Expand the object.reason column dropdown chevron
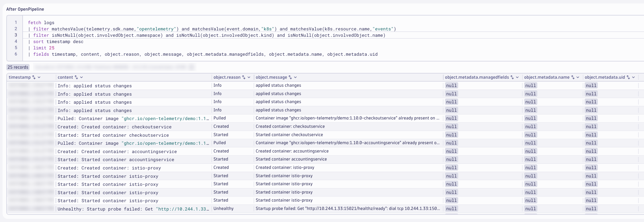Image resolution: width=644 pixels, height=222 pixels. click(249, 77)
